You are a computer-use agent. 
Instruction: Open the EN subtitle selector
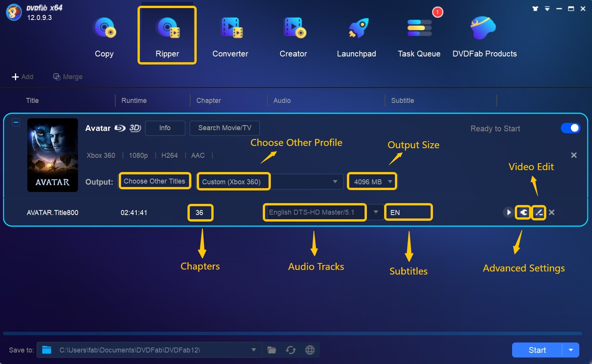click(x=408, y=212)
